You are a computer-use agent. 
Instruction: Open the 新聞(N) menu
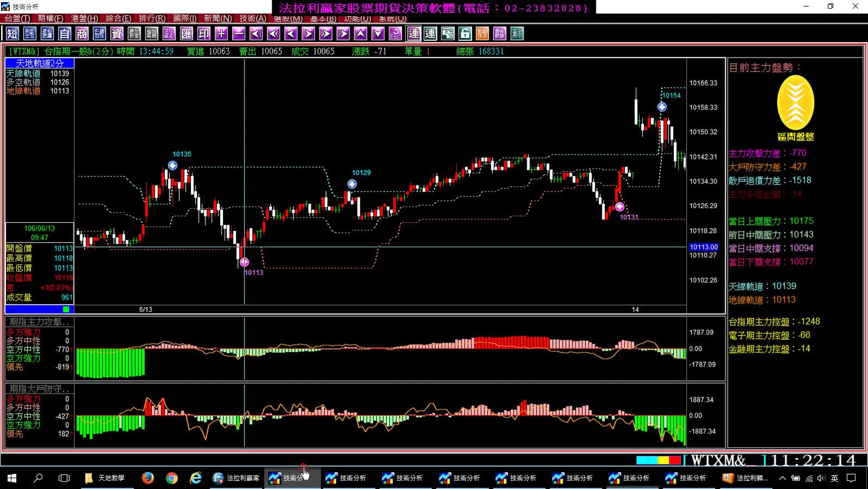click(x=218, y=18)
